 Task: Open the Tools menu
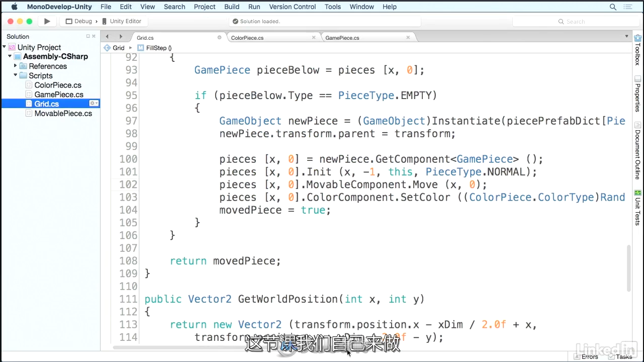click(333, 7)
